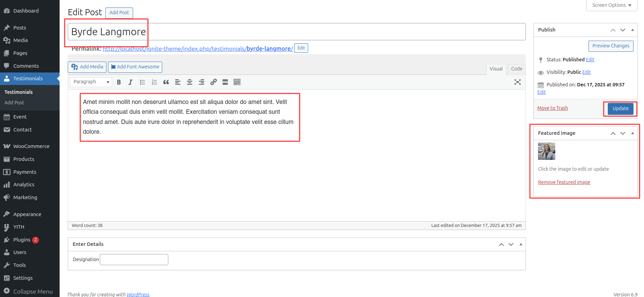This screenshot has width=644, height=297.
Task: Move Featured image box down
Action: 623,133
